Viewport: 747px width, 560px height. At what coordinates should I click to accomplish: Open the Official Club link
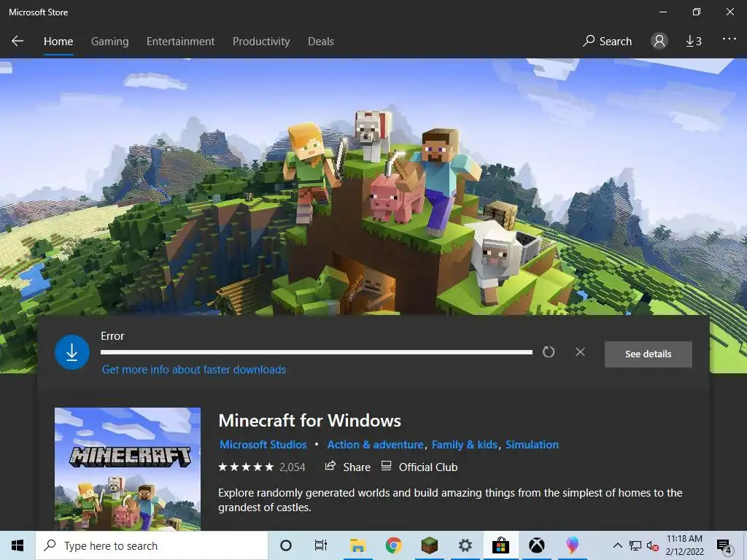coord(419,467)
